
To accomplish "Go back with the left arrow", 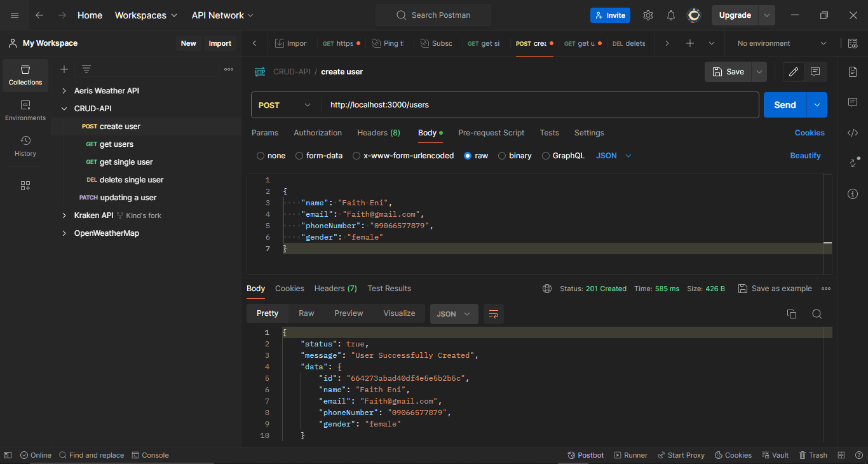I will 39,15.
